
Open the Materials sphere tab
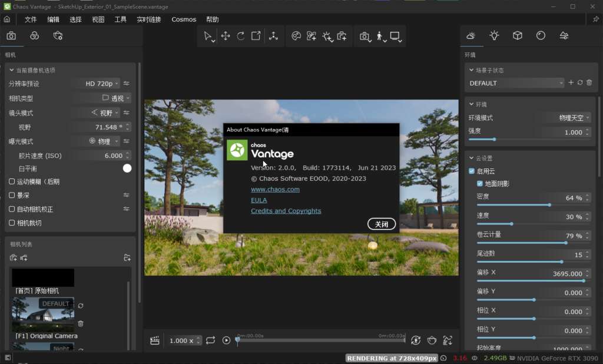tap(541, 36)
